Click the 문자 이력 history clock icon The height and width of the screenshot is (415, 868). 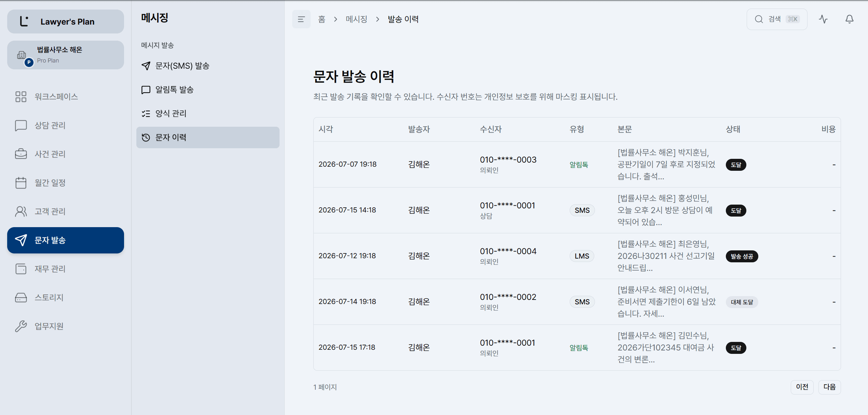point(146,138)
